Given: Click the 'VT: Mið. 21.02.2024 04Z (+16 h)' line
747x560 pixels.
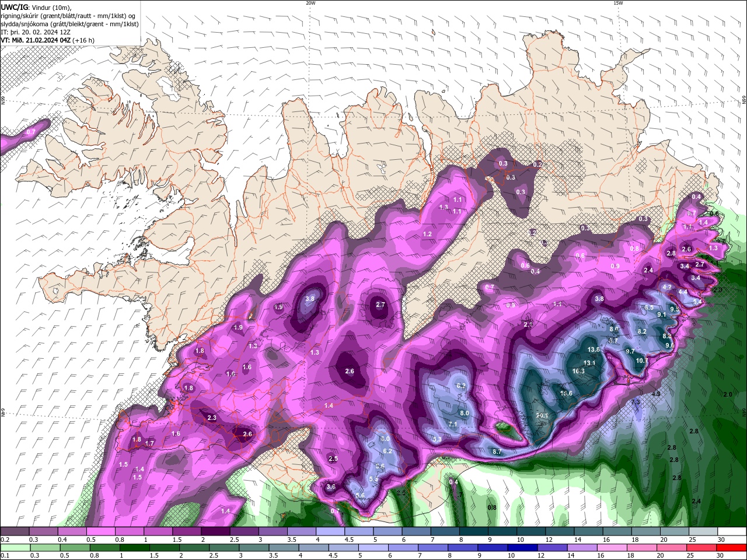Looking at the screenshot, I should [x=48, y=40].
